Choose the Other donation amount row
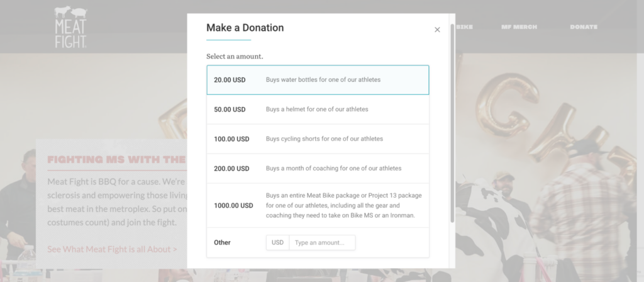 click(x=318, y=242)
